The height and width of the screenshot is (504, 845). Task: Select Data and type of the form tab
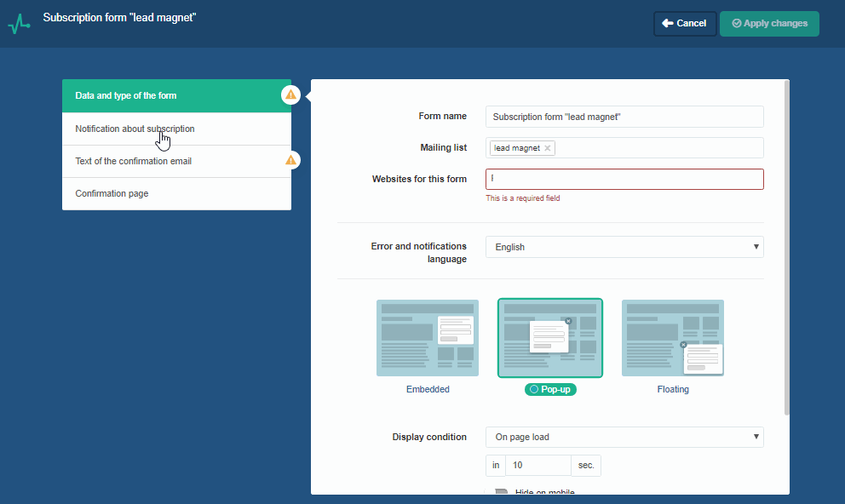[126, 95]
